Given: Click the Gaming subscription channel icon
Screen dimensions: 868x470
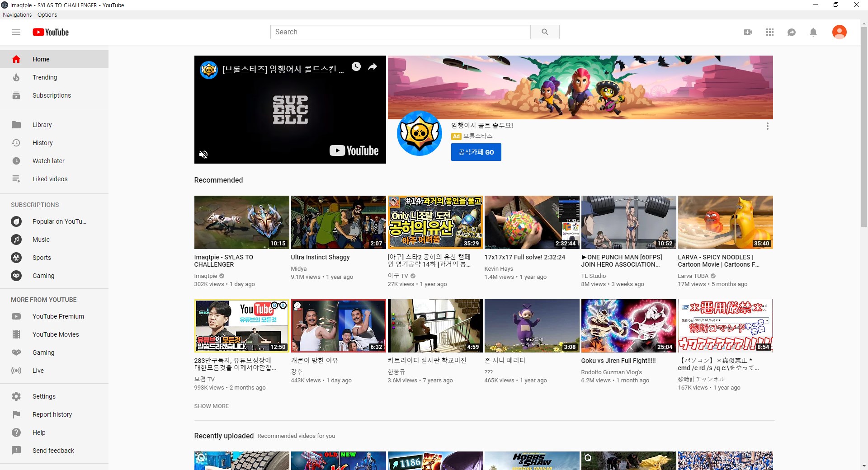Looking at the screenshot, I should (16, 276).
